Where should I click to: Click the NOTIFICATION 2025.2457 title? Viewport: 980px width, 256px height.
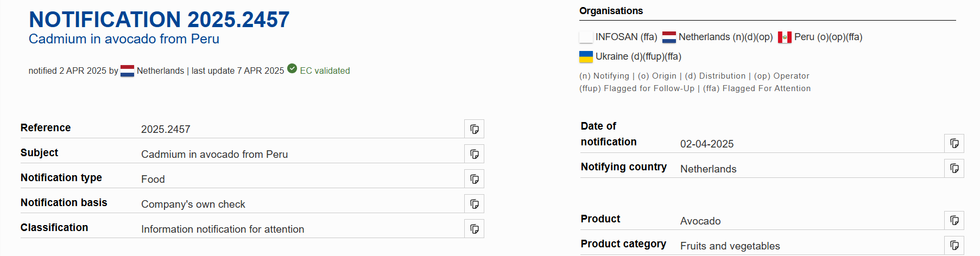pyautogui.click(x=159, y=20)
